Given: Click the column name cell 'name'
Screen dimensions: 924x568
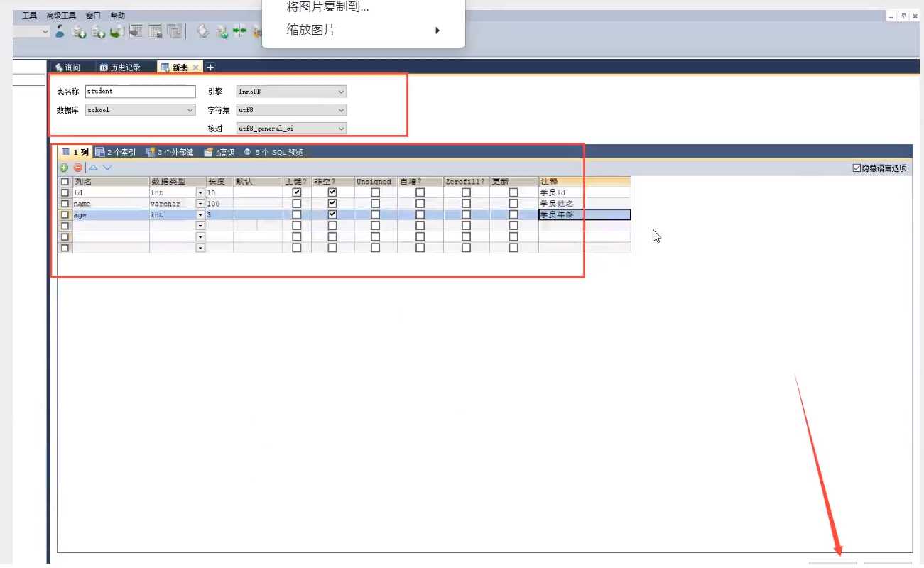Looking at the screenshot, I should coord(111,204).
